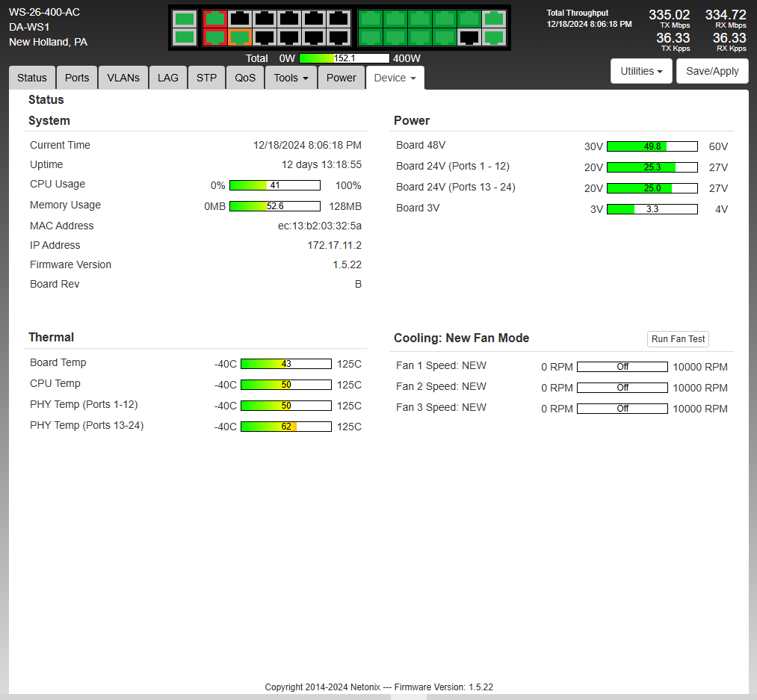Click the black port right of the orange port
Screen dimensions: 757x700
(x=265, y=37)
